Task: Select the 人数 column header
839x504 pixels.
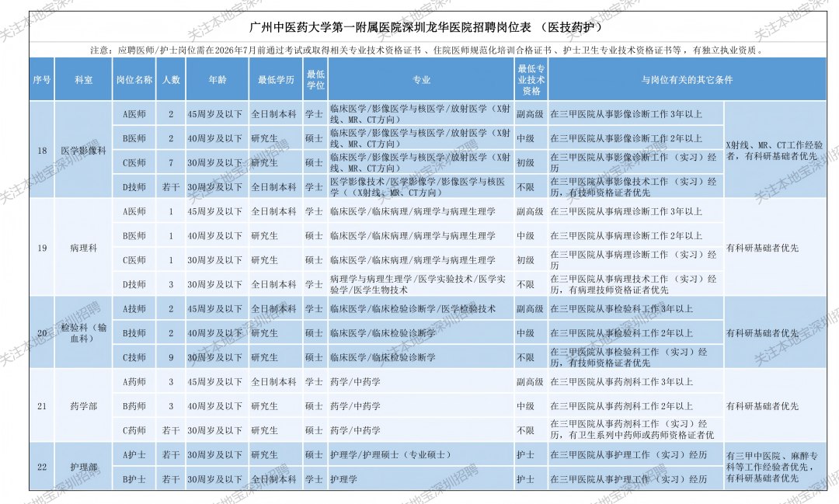Action: [171, 80]
